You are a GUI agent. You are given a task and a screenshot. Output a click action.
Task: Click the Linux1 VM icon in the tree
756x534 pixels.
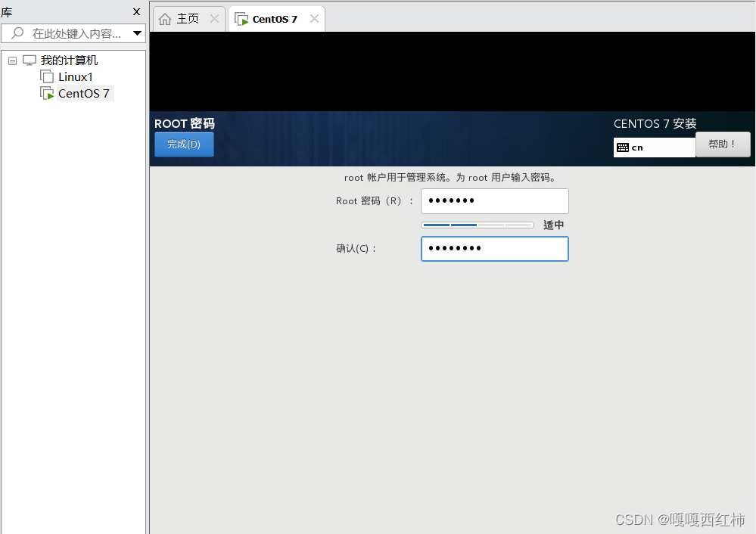[47, 76]
